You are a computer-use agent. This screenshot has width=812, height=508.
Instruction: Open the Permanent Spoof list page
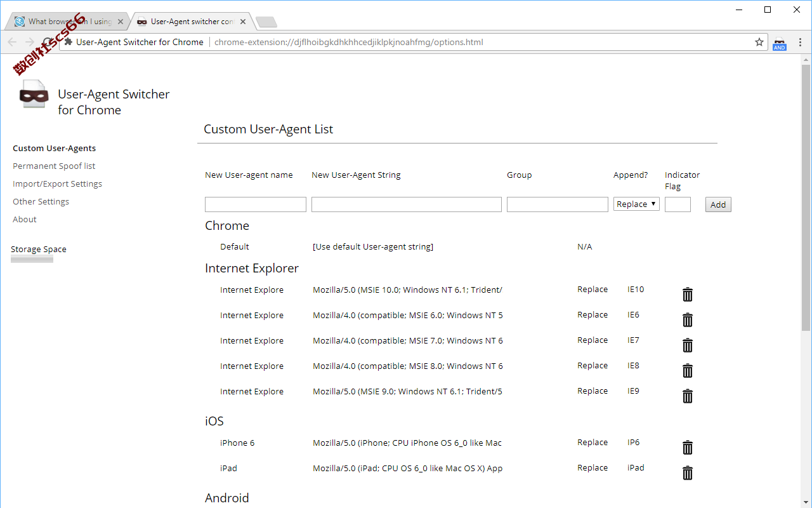coord(54,166)
